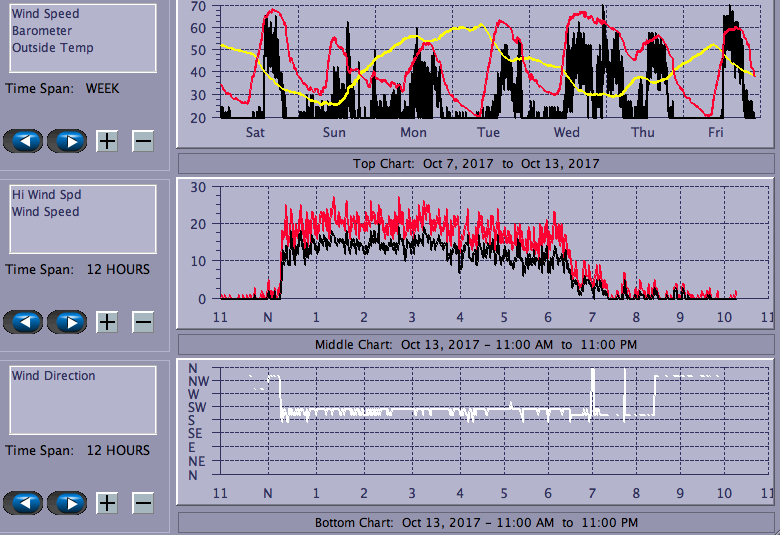The height and width of the screenshot is (535, 780).
Task: Click the middle chart's plus button
Action: (x=107, y=322)
